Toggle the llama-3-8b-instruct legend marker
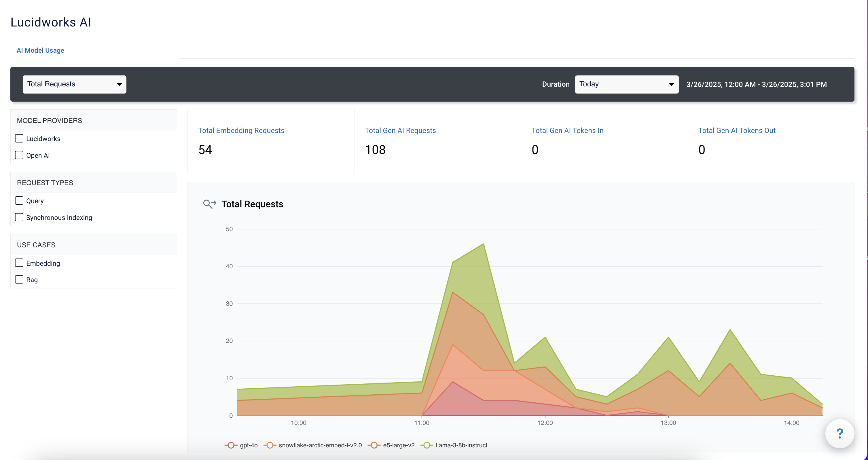 427,445
